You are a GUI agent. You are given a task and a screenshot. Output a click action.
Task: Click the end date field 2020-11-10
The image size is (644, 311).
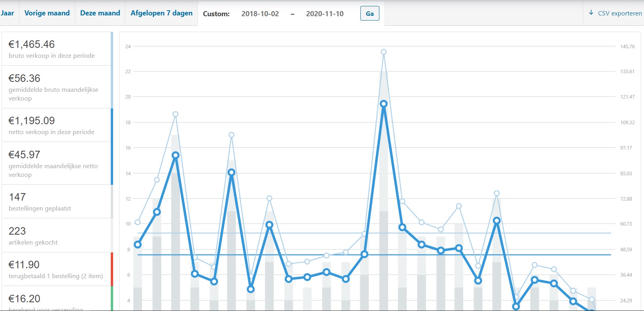click(325, 13)
